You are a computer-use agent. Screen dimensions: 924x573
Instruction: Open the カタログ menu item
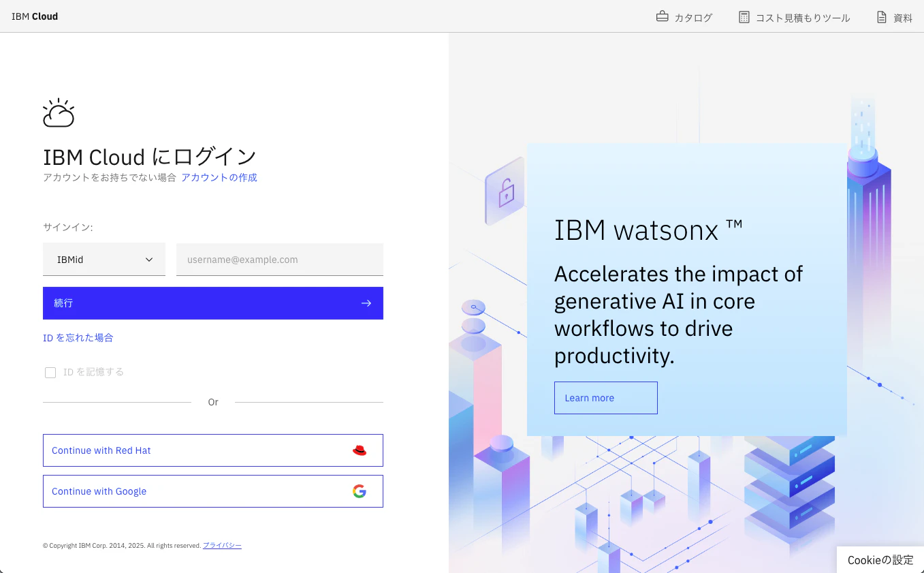tap(684, 17)
